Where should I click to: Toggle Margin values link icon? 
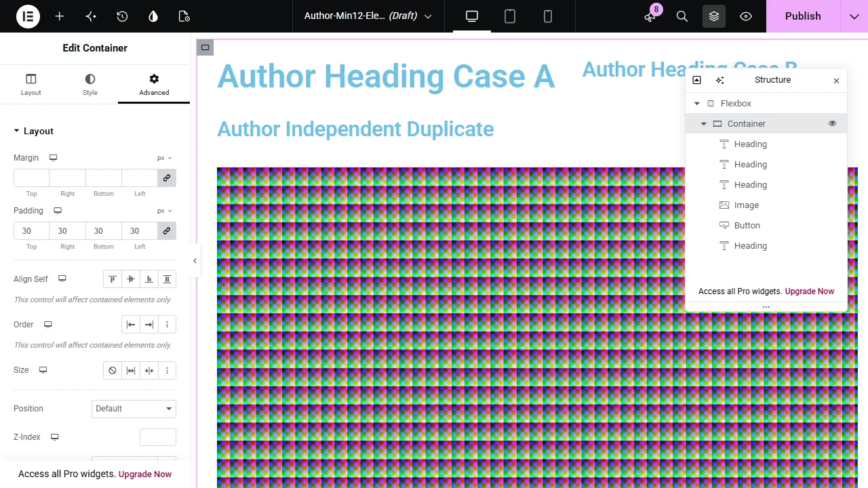click(x=167, y=178)
